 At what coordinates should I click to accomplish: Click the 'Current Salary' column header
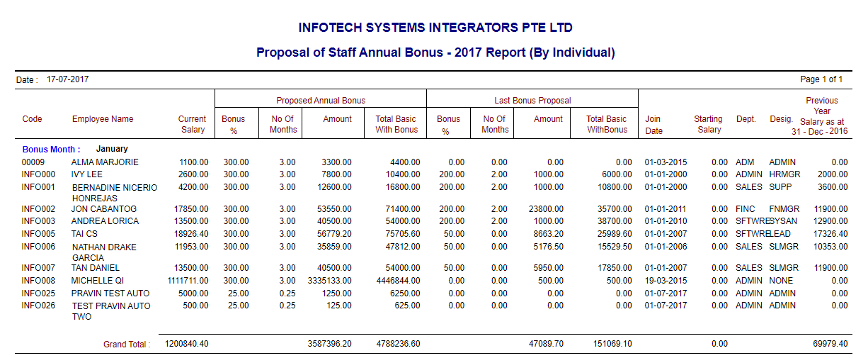click(x=192, y=124)
